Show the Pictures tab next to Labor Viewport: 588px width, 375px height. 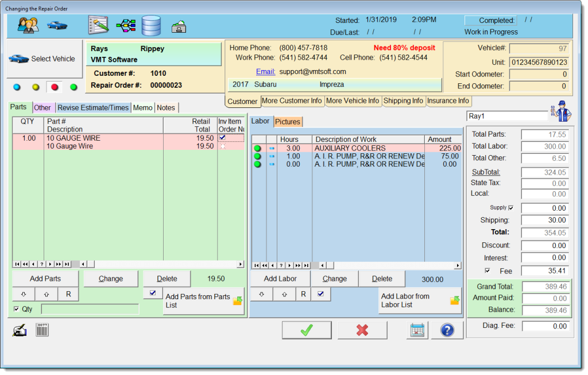[x=288, y=122]
